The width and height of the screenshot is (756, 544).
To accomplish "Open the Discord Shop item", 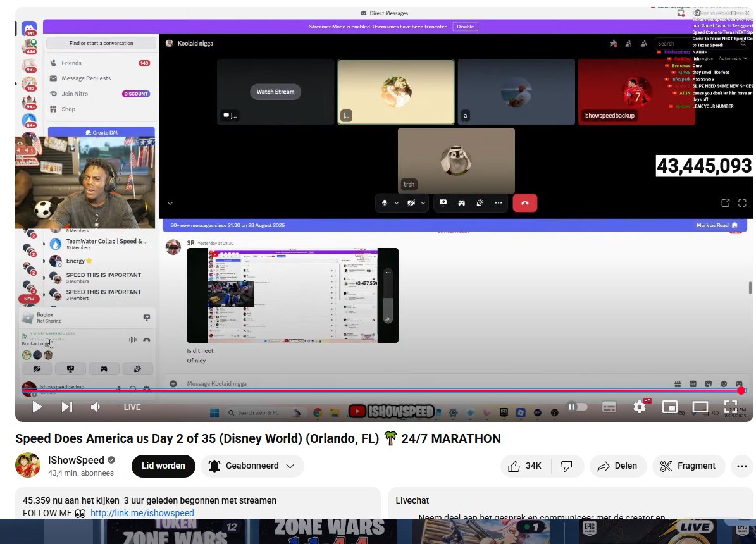I will [x=101, y=109].
